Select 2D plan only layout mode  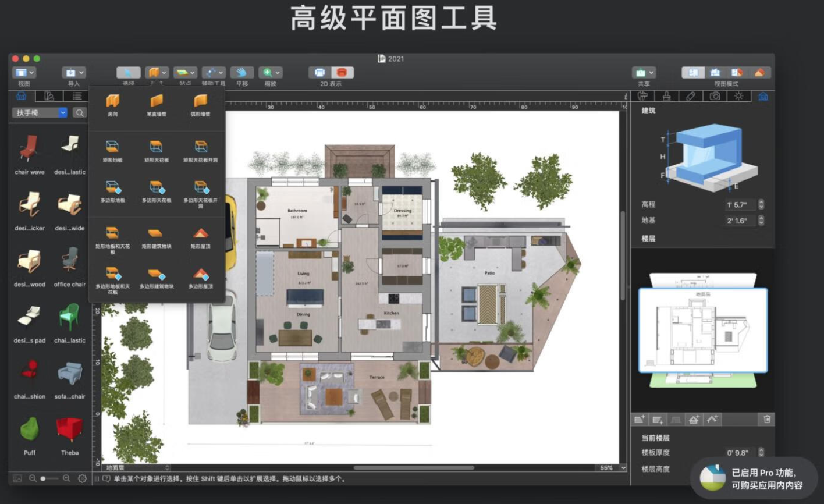point(693,72)
